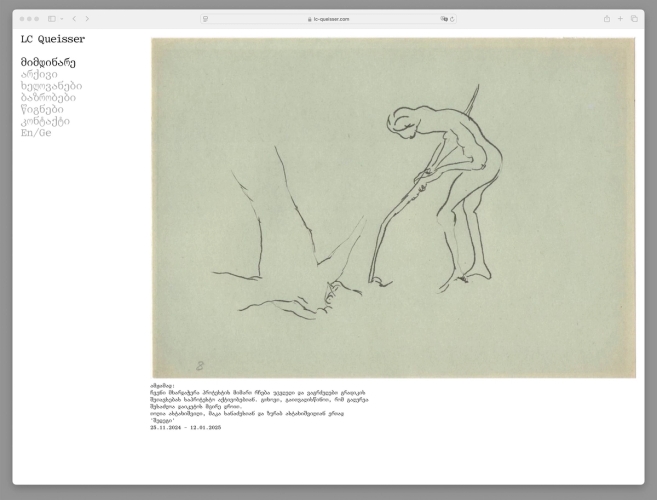The width and height of the screenshot is (657, 500).
Task: Open the sidebar options dropdown arrow
Action: pos(62,19)
